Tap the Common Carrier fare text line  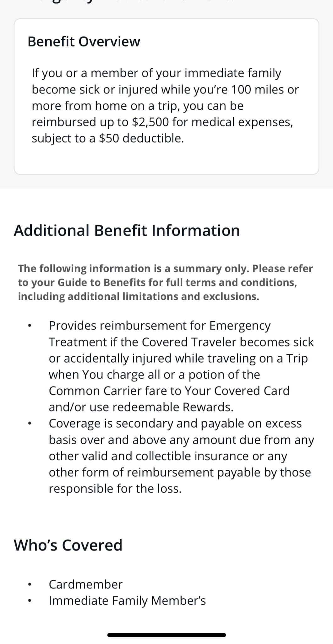169,391
